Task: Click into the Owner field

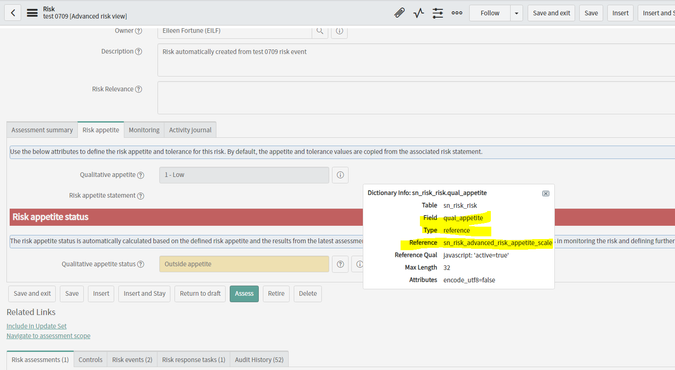Action: [x=235, y=31]
